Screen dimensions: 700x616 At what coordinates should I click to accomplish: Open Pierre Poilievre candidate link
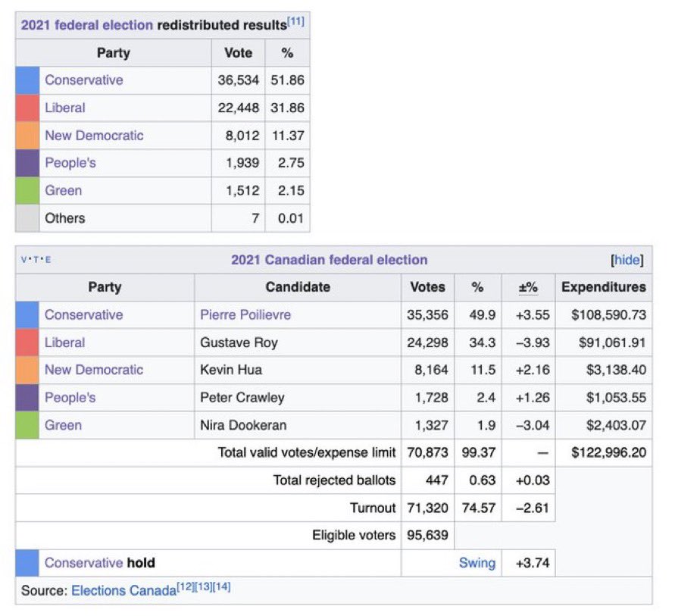(x=245, y=314)
